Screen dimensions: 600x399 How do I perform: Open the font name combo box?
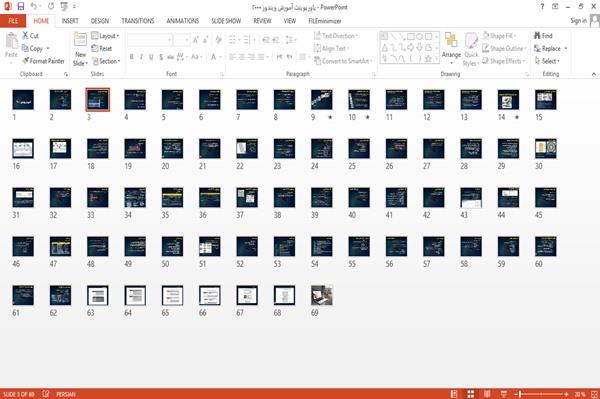tap(149, 40)
